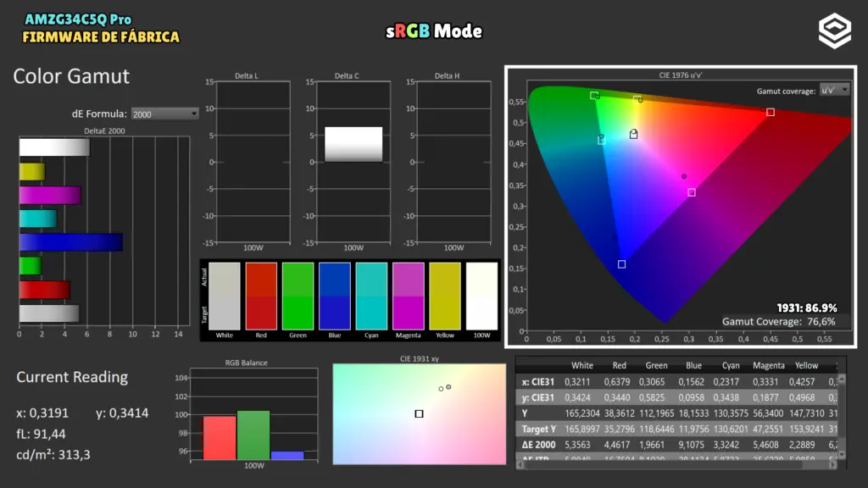Pick the Blue patch in the Actual/Target strip
Viewport: 868px width, 488px height.
coord(334,296)
